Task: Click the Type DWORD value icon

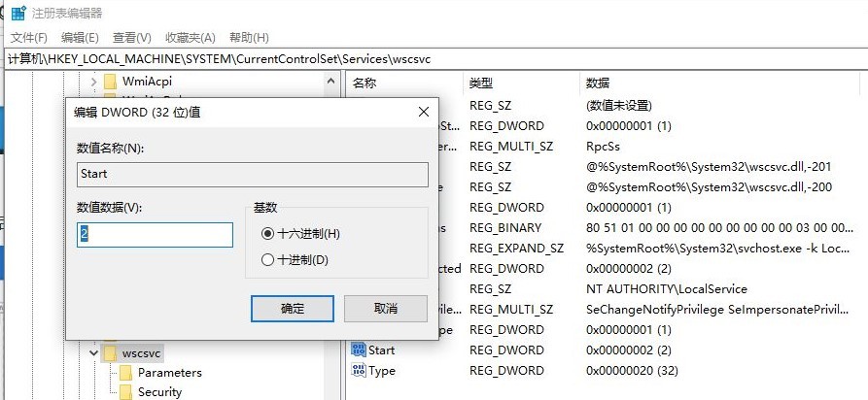Action: pyautogui.click(x=359, y=371)
